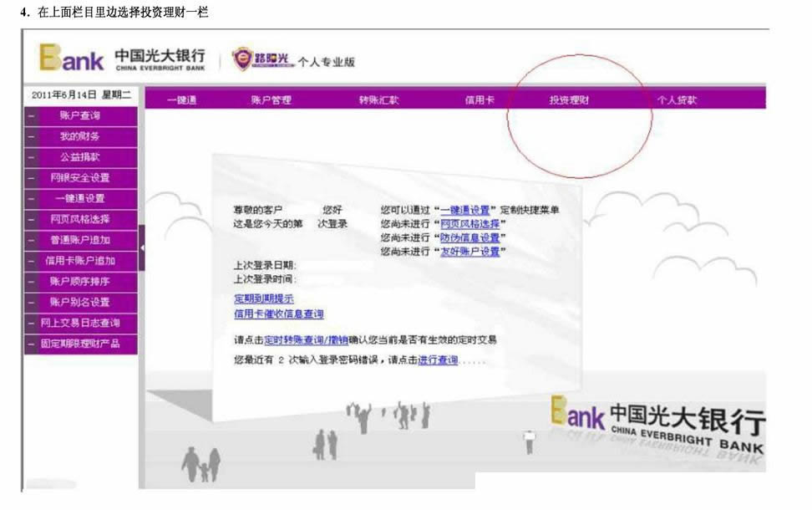812x510 pixels.
Task: Choose 公益捐款 from the sidebar
Action: pos(80,157)
